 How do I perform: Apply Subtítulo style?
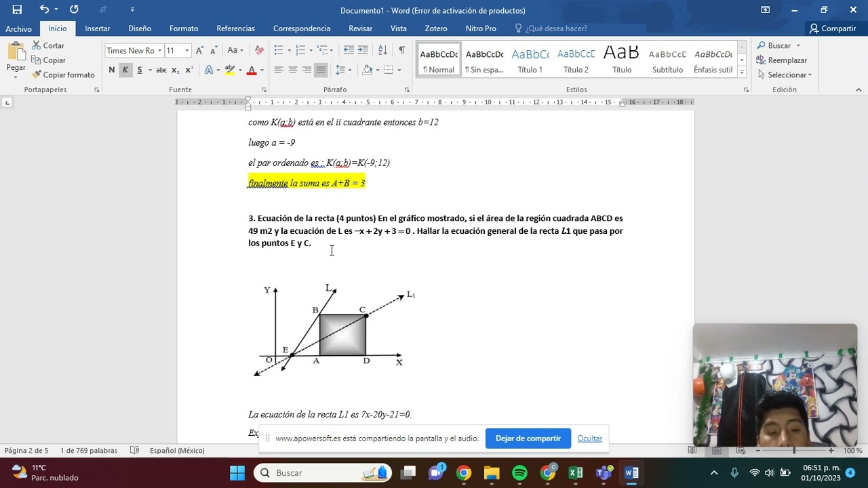click(667, 60)
